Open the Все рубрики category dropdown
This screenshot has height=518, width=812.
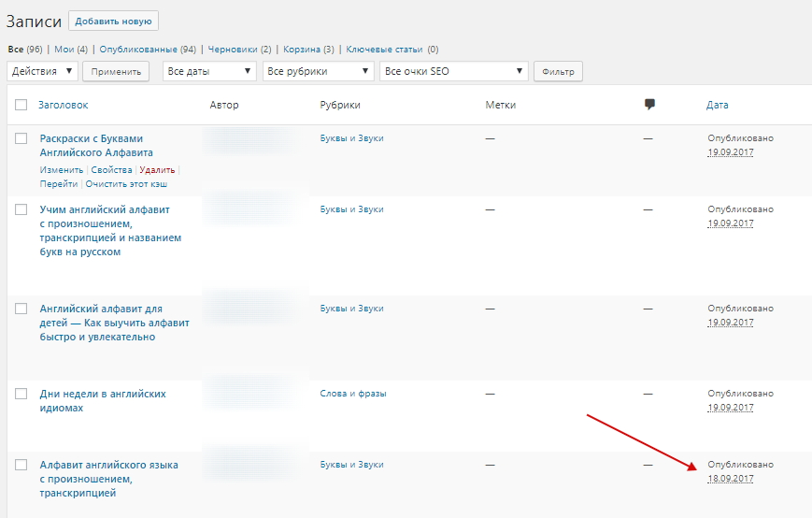point(318,71)
